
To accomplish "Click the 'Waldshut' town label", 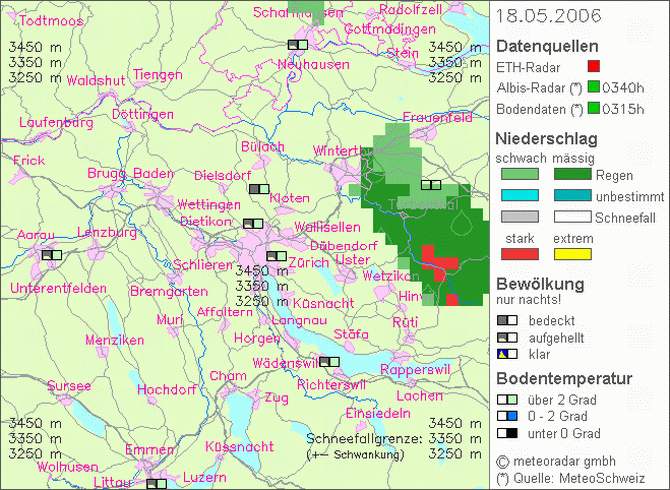I will (x=96, y=80).
